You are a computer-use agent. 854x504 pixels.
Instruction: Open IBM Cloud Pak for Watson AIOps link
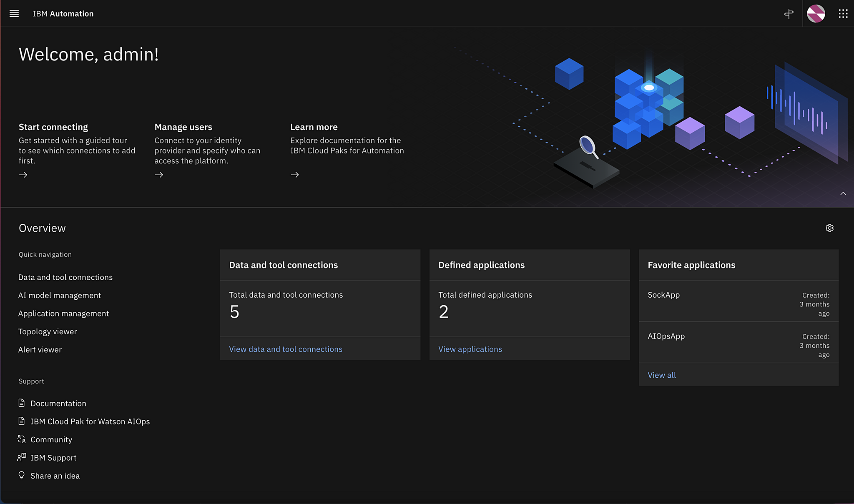pyautogui.click(x=90, y=421)
